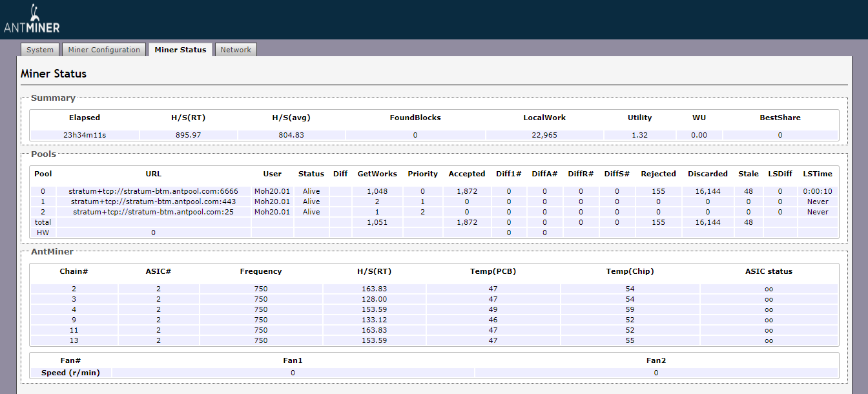Click chain number 13 in AntMiner table
The height and width of the screenshot is (394, 868).
pos(74,340)
